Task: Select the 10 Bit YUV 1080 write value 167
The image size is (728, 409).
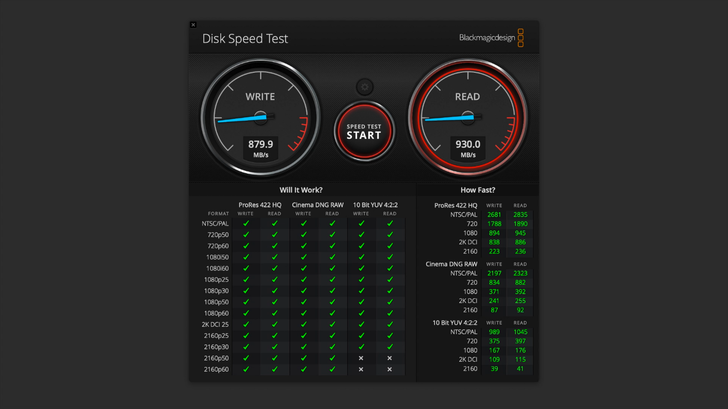Action: 494,351
